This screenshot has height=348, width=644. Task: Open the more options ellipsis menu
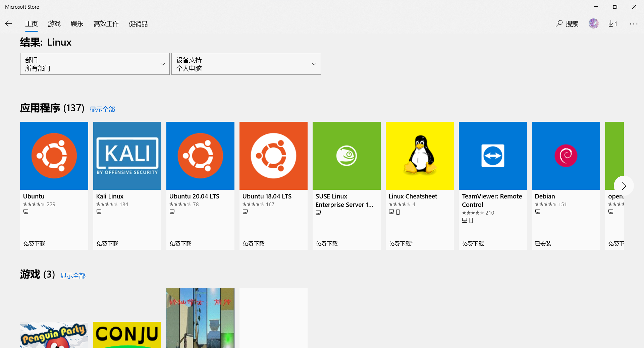634,24
